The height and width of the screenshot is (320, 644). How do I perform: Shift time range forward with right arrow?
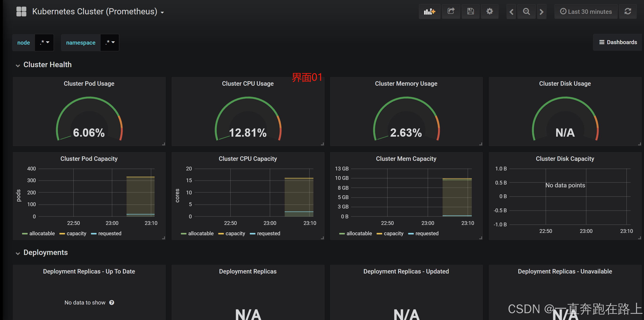[542, 12]
